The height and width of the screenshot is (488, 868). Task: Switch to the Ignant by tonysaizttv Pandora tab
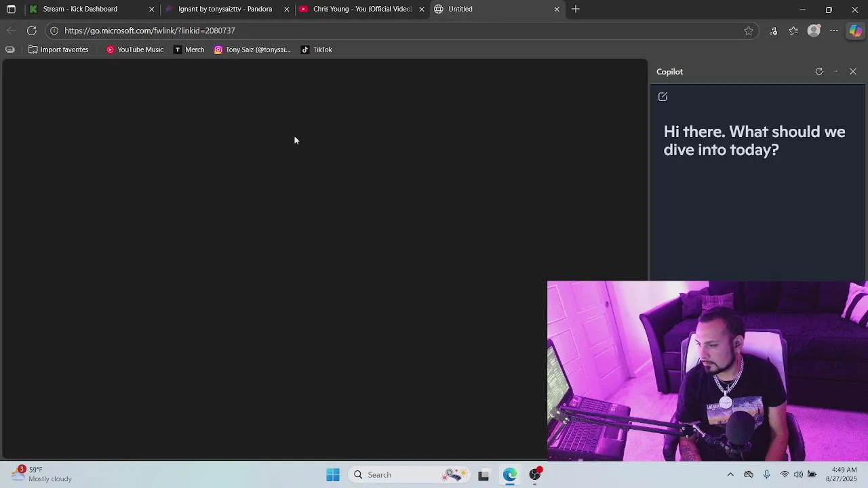tap(226, 9)
